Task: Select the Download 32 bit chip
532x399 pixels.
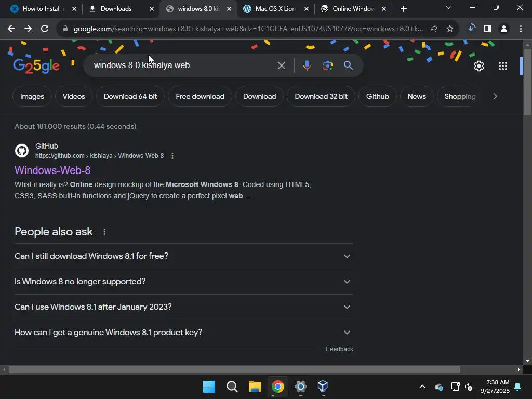Action: [x=321, y=96]
